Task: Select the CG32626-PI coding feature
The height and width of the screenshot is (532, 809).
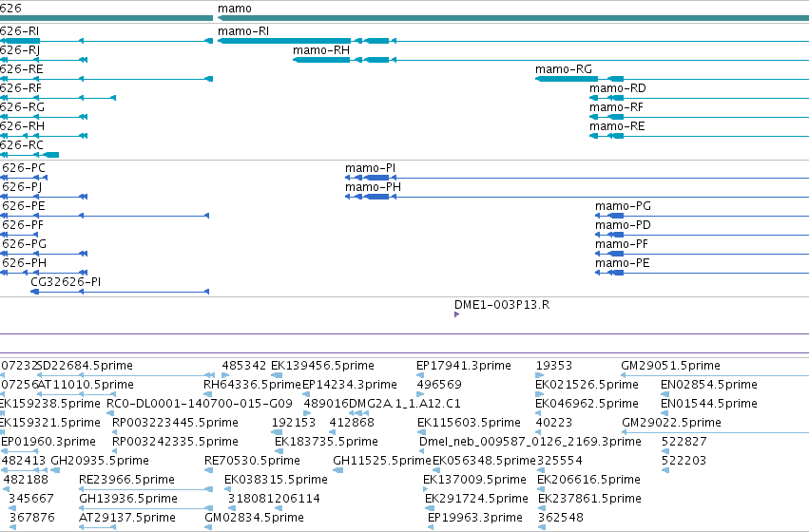Action: coord(120,292)
